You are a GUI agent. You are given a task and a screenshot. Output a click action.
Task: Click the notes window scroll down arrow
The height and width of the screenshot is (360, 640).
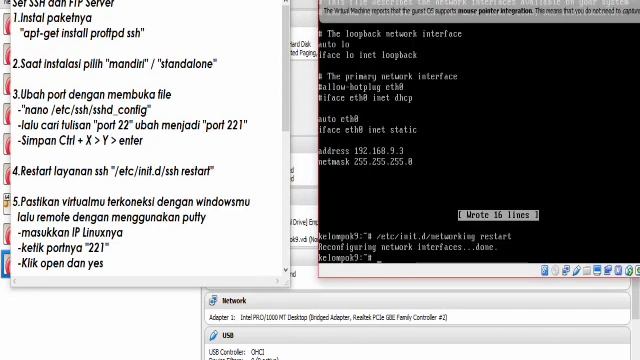pyautogui.click(x=286, y=270)
